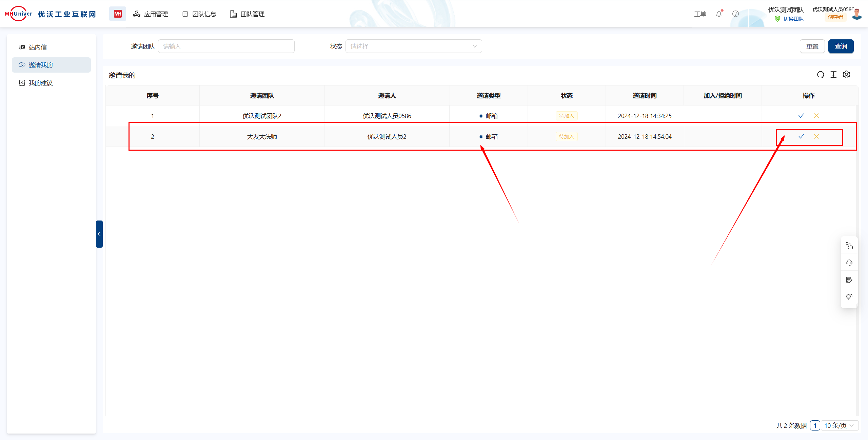Expand the 状态 status dropdown
Screen dimensions: 868x440
point(413,46)
